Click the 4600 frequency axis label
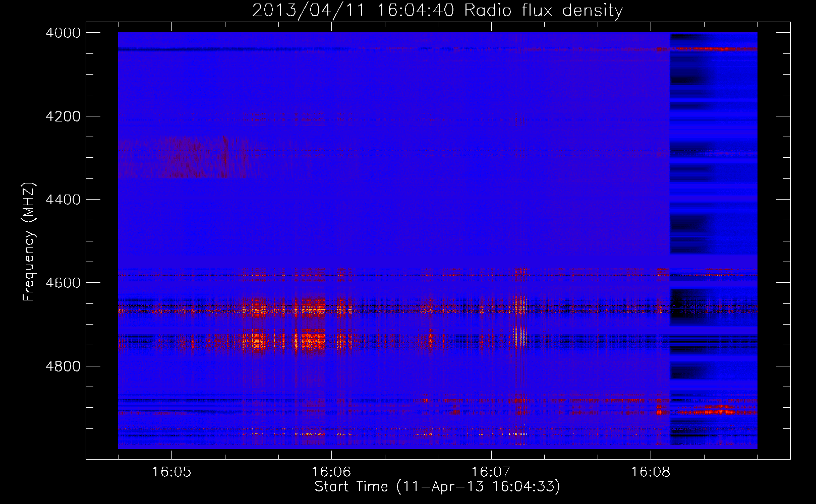 (x=63, y=283)
